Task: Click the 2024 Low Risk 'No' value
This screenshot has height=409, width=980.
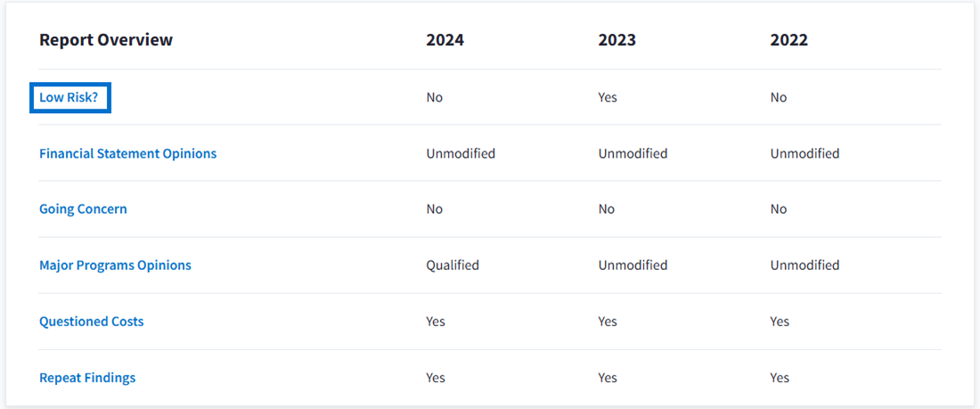Action: point(434,98)
